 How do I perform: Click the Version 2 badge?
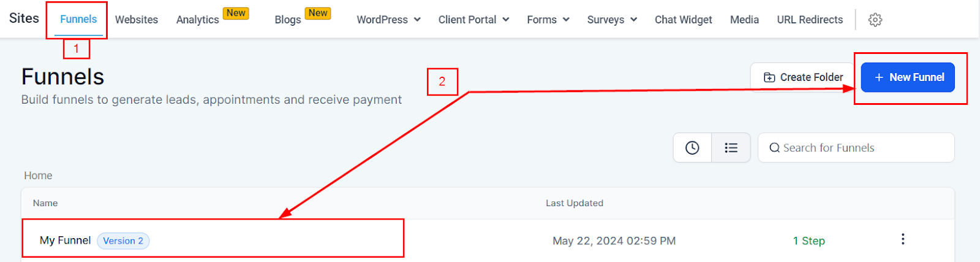123,241
